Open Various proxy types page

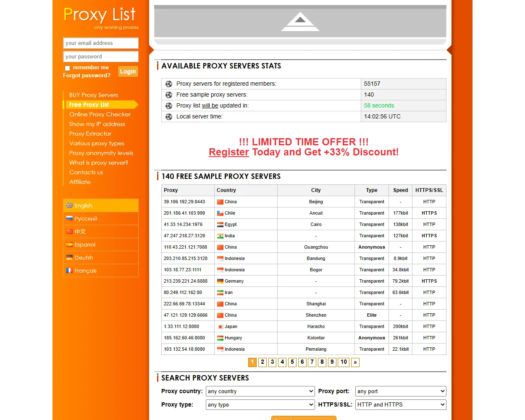pos(97,143)
